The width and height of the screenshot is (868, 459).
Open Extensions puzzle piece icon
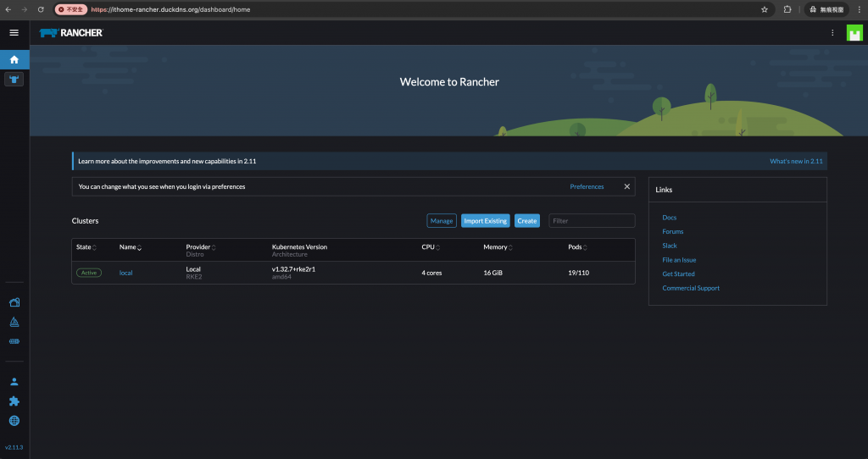[x=14, y=401]
